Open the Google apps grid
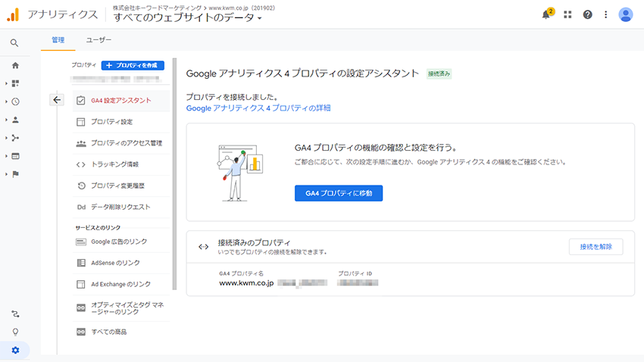The width and height of the screenshot is (644, 362). 567,15
